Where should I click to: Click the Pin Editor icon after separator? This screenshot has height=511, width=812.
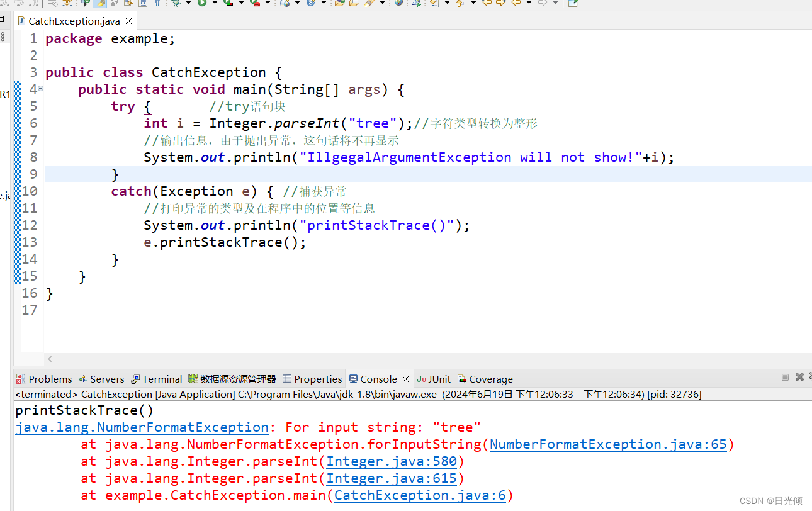pyautogui.click(x=573, y=3)
